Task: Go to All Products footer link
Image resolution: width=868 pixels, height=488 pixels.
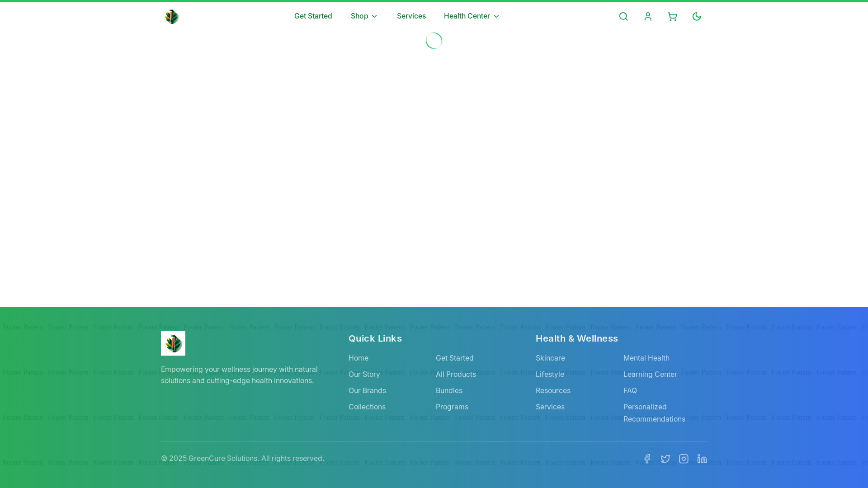Action: (x=456, y=374)
